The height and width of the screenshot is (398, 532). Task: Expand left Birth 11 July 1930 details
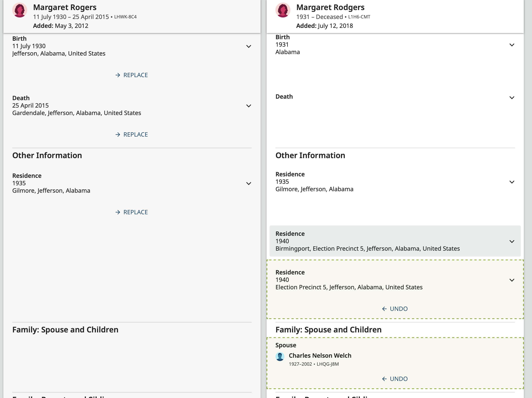249,46
